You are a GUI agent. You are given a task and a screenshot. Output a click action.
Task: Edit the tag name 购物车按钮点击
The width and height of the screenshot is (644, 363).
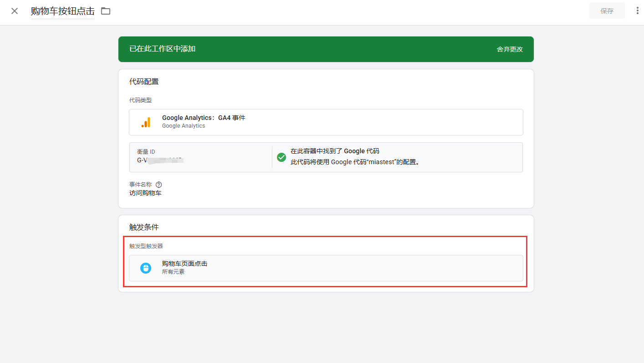[x=63, y=11]
